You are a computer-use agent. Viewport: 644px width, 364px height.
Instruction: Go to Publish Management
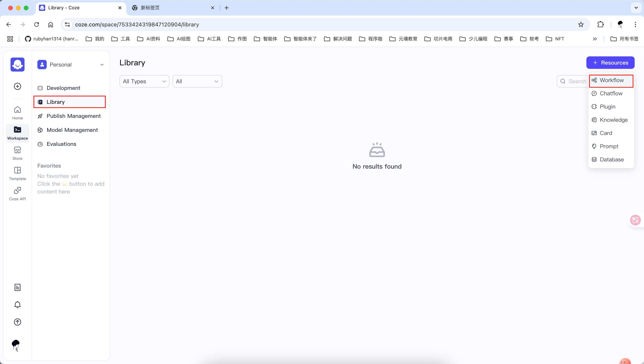point(73,116)
